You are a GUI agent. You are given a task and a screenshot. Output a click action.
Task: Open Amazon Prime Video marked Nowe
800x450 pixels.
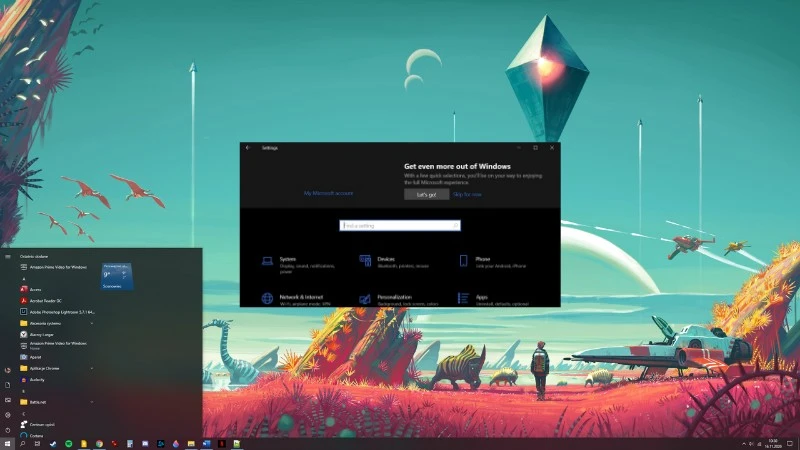click(56, 345)
